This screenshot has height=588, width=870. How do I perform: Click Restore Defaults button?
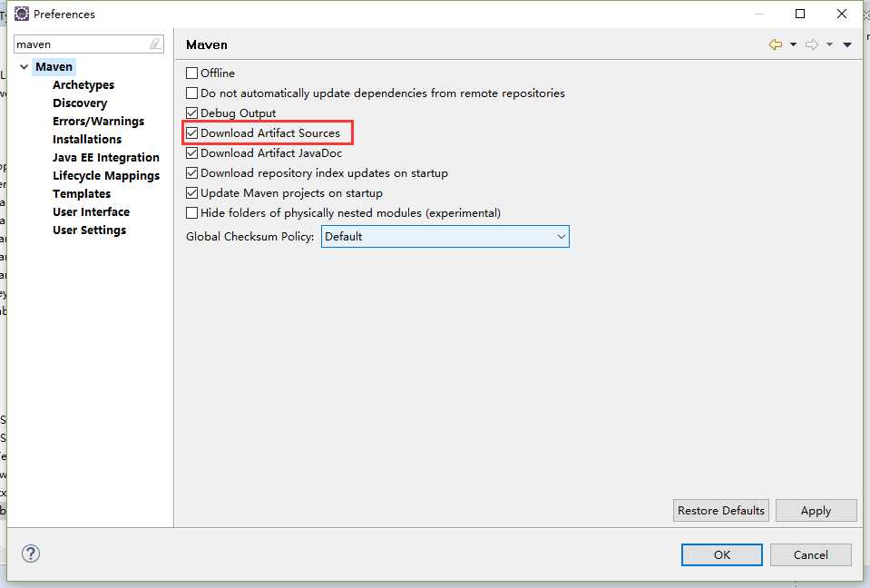click(x=720, y=510)
